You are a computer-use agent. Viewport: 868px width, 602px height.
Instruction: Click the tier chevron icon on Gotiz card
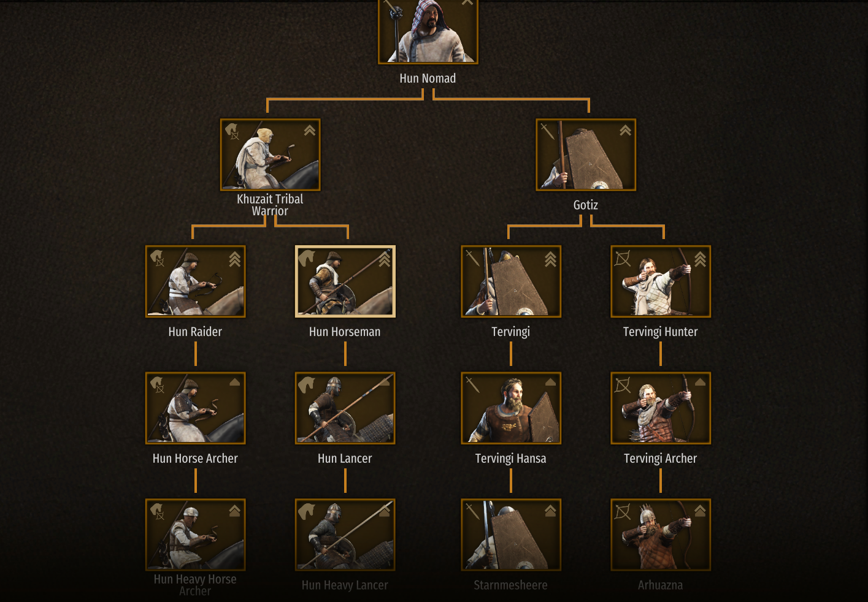(x=625, y=131)
